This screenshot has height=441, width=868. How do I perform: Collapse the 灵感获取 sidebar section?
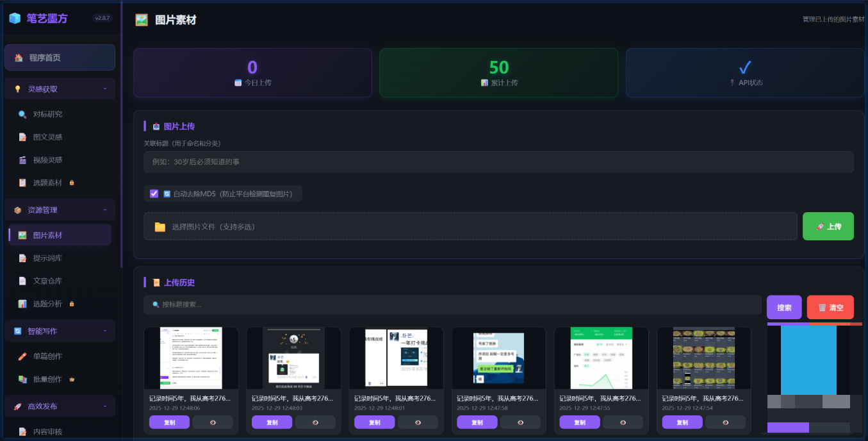click(x=105, y=89)
